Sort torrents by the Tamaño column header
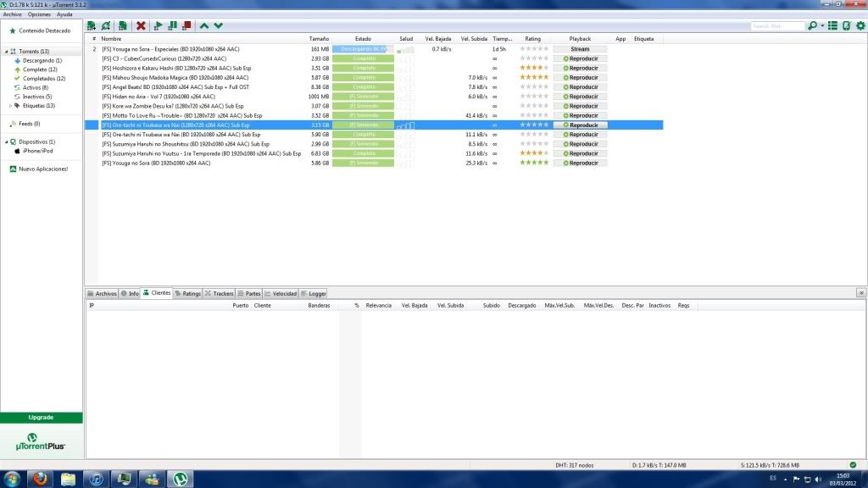This screenshot has height=488, width=868. 319,39
